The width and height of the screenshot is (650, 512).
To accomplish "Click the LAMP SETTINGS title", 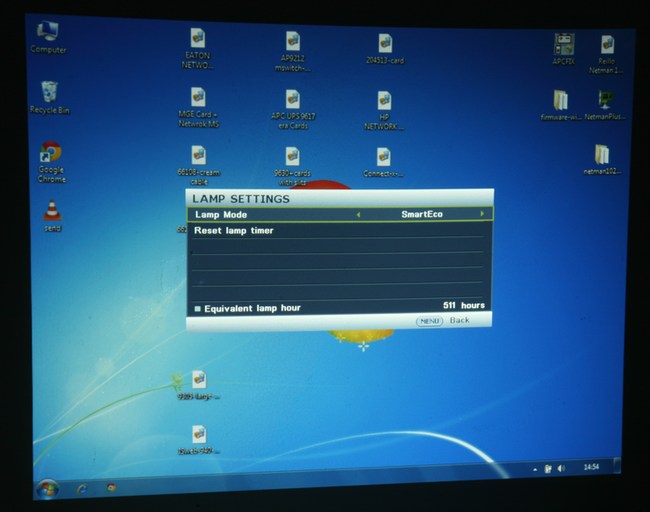I will click(x=241, y=199).
